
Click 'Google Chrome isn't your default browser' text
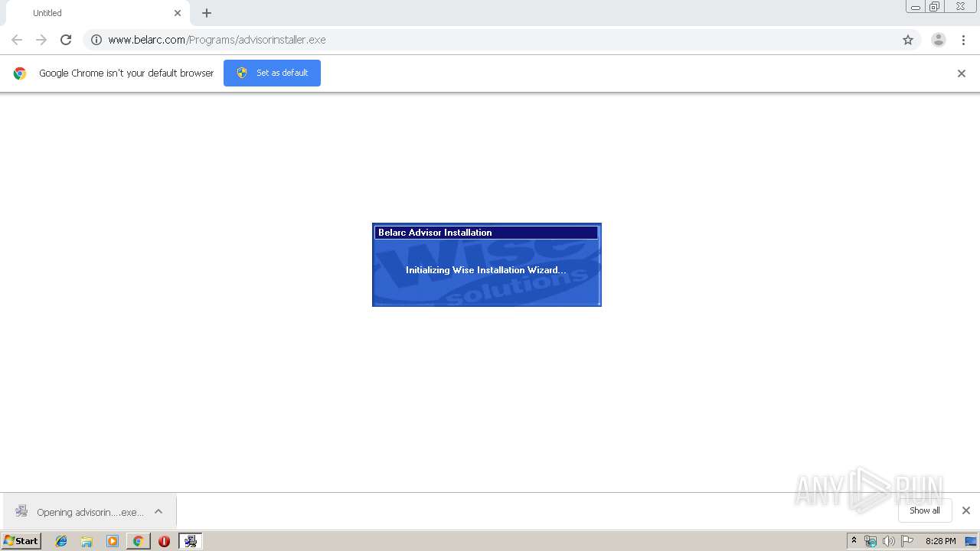click(x=126, y=73)
